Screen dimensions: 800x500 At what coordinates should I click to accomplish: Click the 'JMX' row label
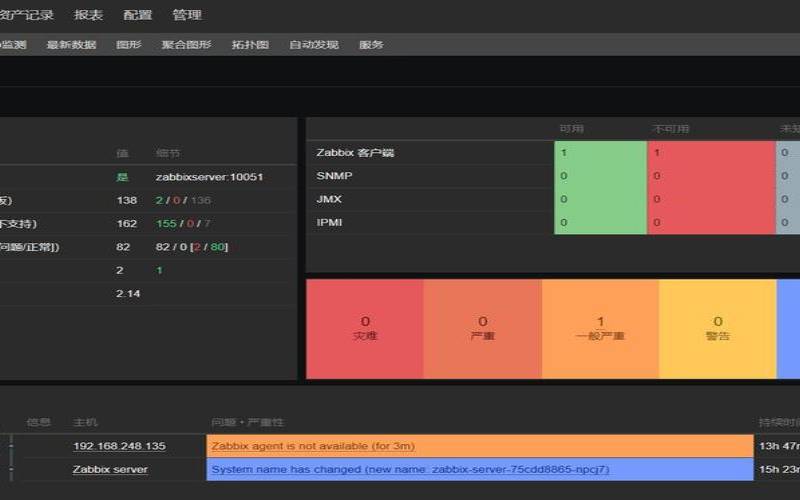329,199
